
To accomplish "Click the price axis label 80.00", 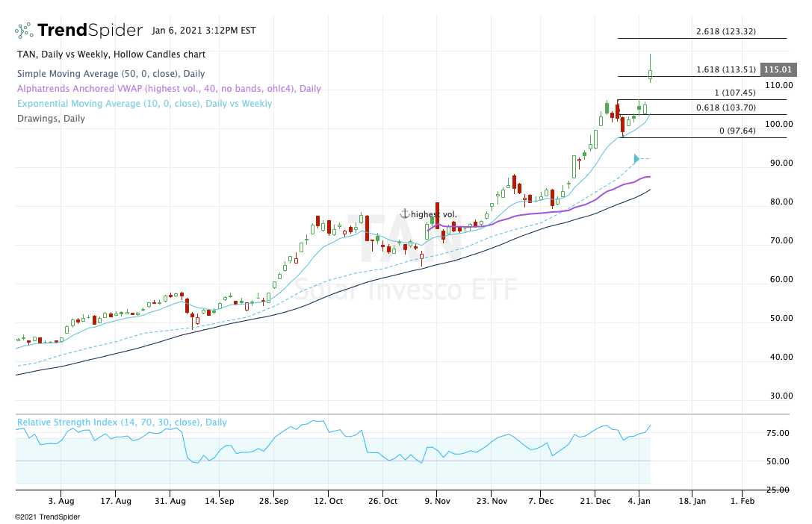I will 781,202.
